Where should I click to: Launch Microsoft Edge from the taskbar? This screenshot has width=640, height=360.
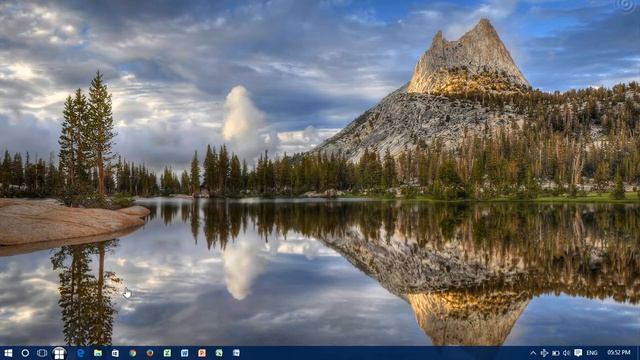click(x=80, y=353)
